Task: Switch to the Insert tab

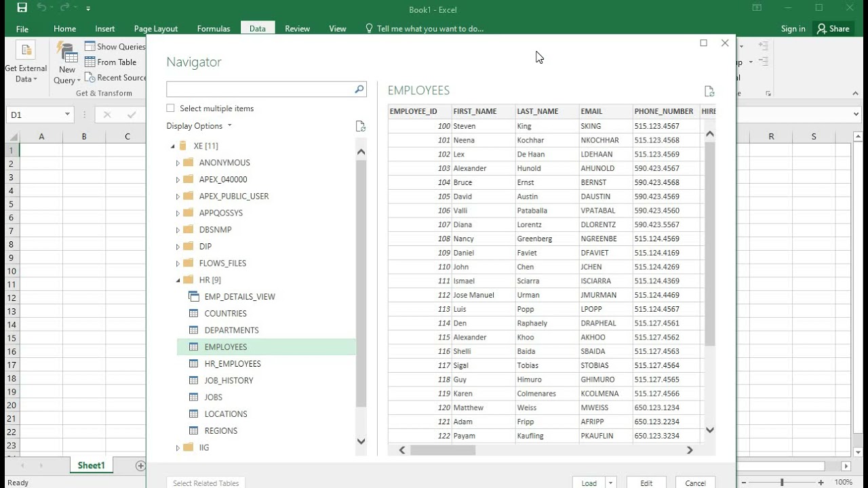Action: click(105, 29)
